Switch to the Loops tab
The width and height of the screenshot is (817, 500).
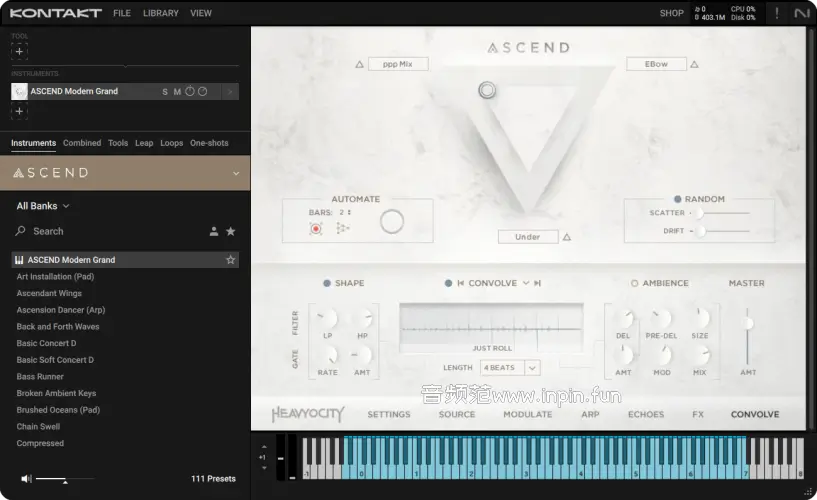click(171, 143)
